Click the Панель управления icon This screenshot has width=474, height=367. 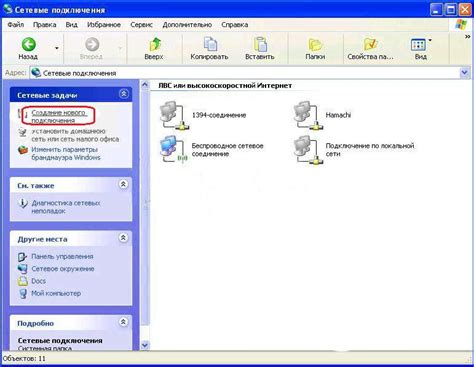(x=22, y=257)
